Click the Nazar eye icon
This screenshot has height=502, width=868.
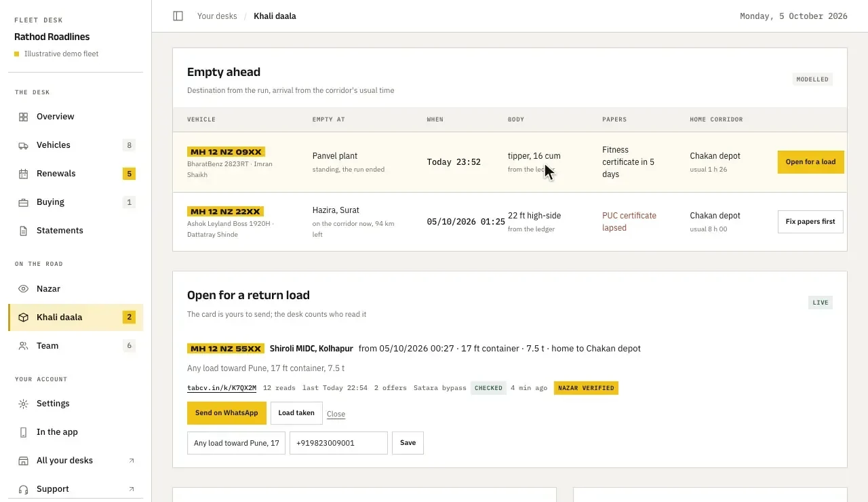(23, 289)
